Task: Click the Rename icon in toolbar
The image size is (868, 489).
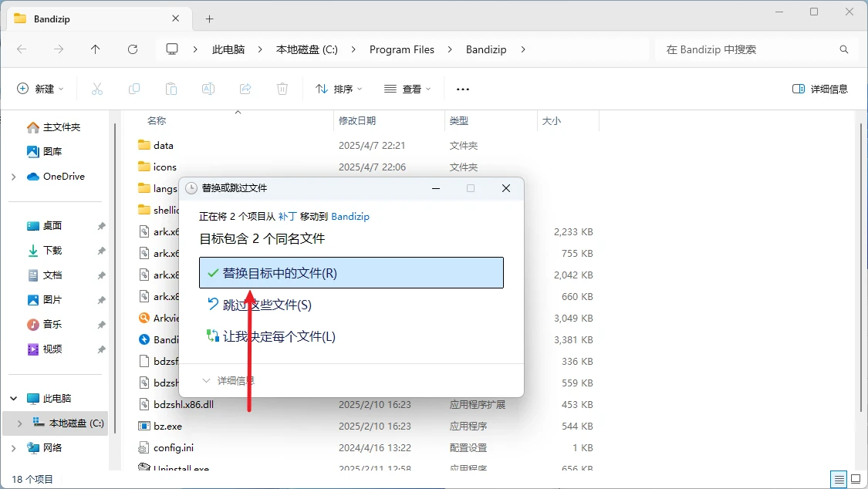Action: (208, 89)
